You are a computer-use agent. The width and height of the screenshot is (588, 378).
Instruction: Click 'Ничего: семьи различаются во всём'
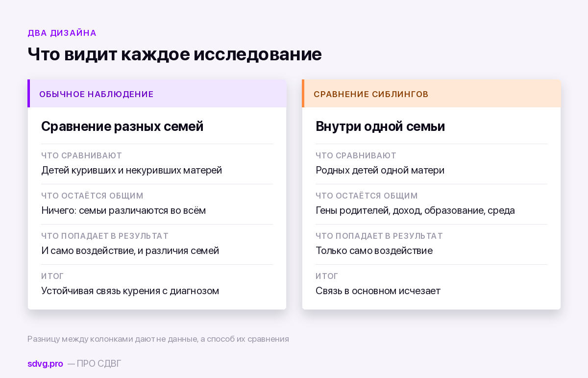pos(123,210)
